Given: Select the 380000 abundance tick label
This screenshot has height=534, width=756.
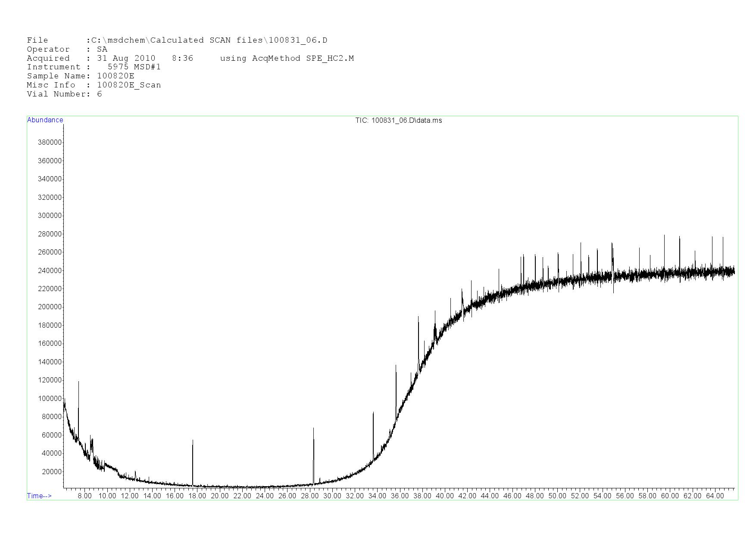Looking at the screenshot, I should coord(50,143).
